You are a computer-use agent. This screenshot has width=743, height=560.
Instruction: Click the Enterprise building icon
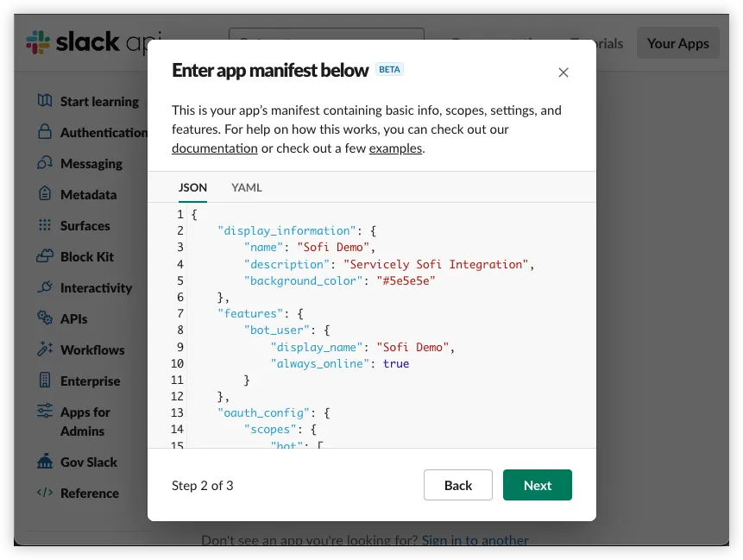(45, 380)
